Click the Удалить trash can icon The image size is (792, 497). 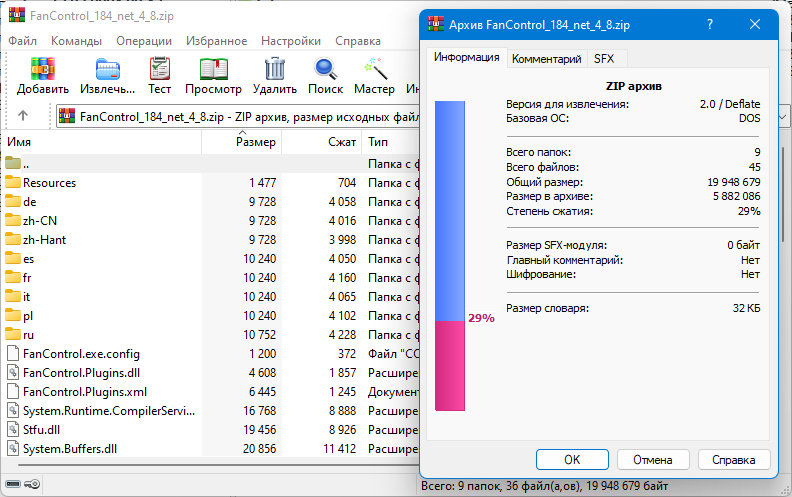tap(275, 69)
